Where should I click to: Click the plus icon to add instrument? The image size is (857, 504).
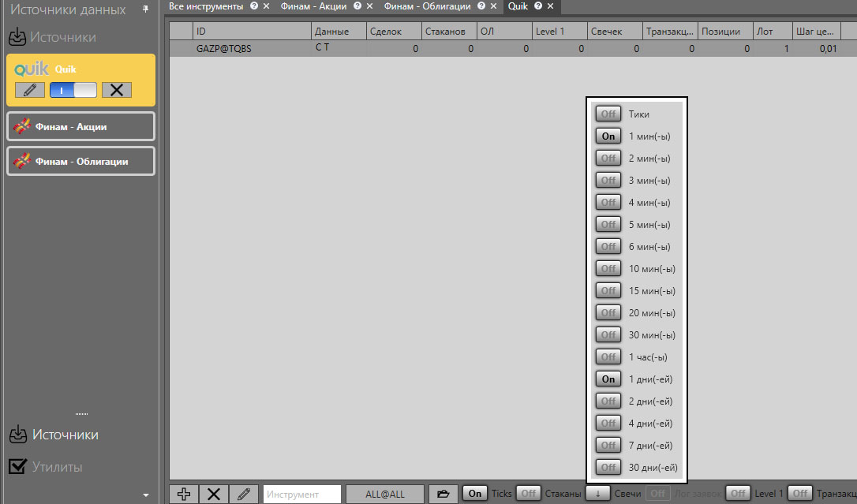pyautogui.click(x=184, y=494)
